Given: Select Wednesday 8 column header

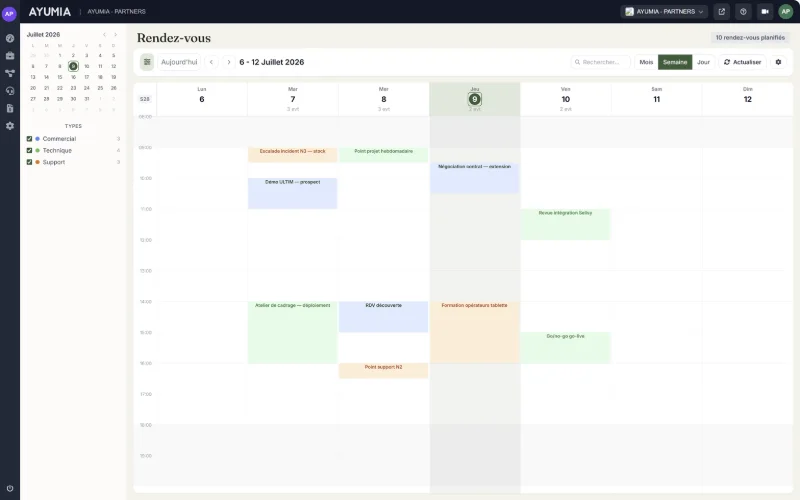Looking at the screenshot, I should [x=384, y=99].
